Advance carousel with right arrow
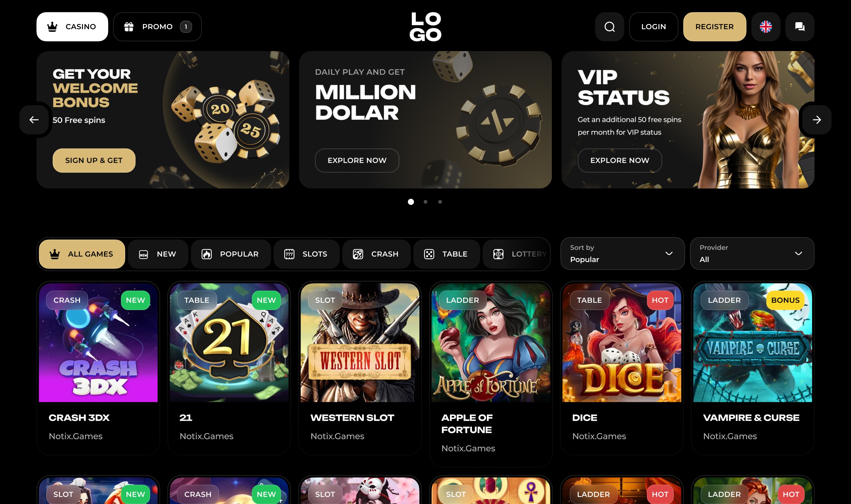This screenshot has height=504, width=851. (x=817, y=119)
